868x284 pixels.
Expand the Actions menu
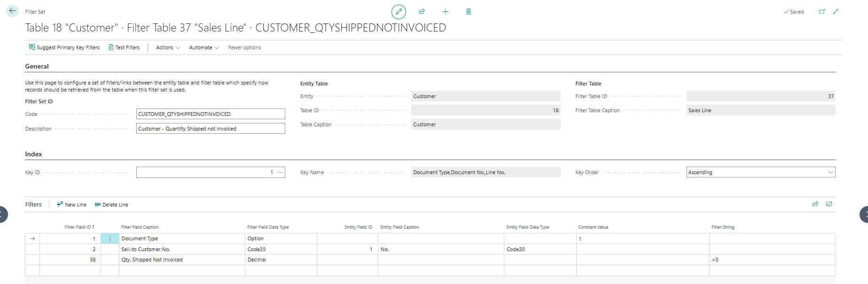point(168,47)
